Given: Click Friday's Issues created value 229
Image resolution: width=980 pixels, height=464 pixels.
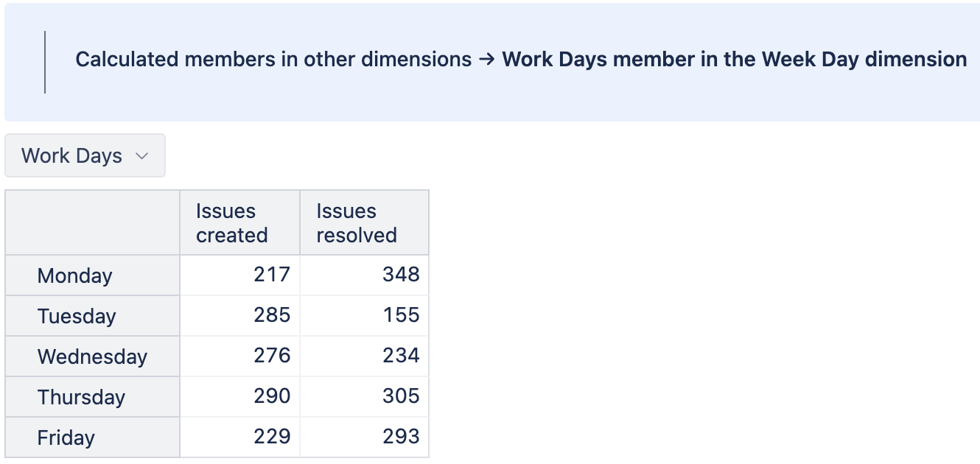Looking at the screenshot, I should coord(272,437).
